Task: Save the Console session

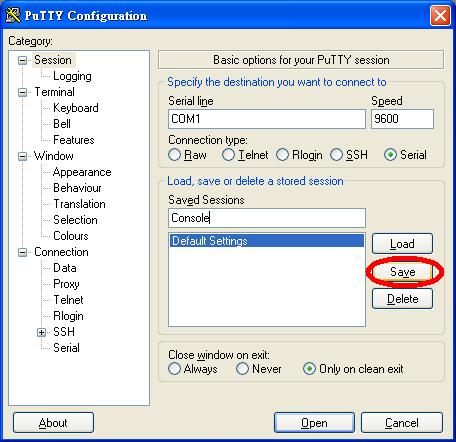Action: point(402,272)
